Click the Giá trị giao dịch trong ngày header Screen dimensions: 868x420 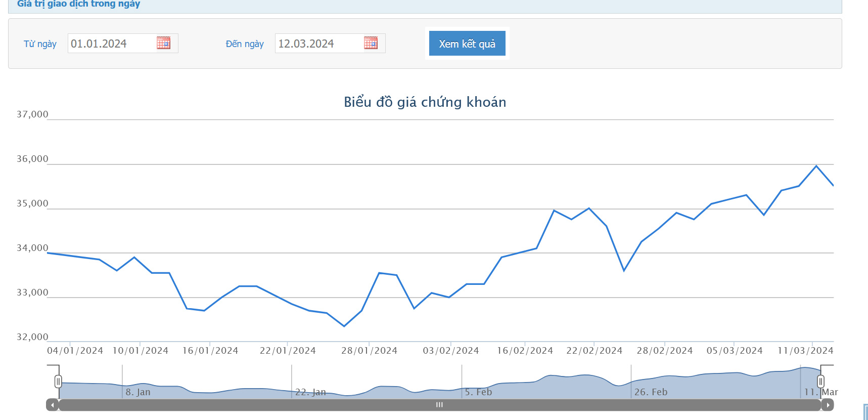point(78,4)
